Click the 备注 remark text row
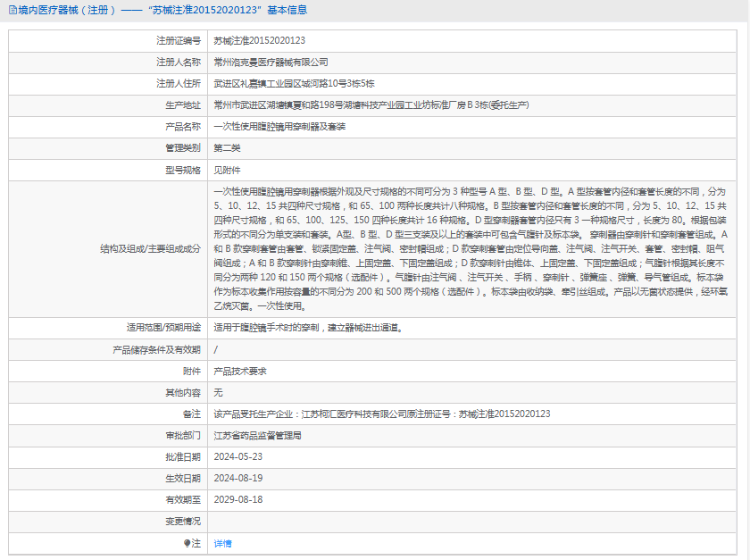 (x=382, y=414)
